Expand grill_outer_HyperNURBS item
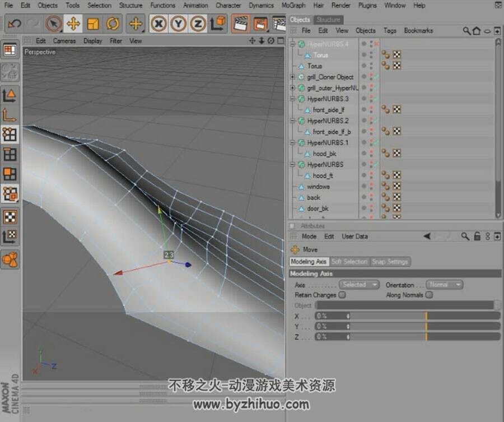This screenshot has width=504, height=422. 292,88
